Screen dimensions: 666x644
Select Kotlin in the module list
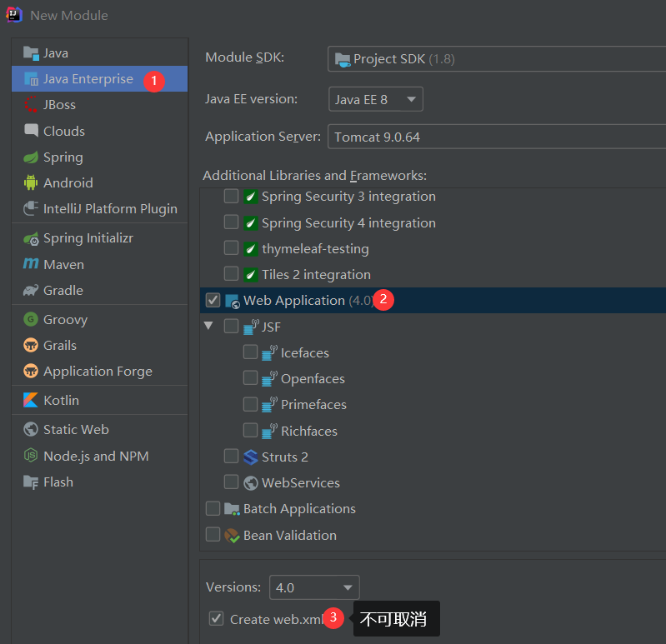[99, 401]
